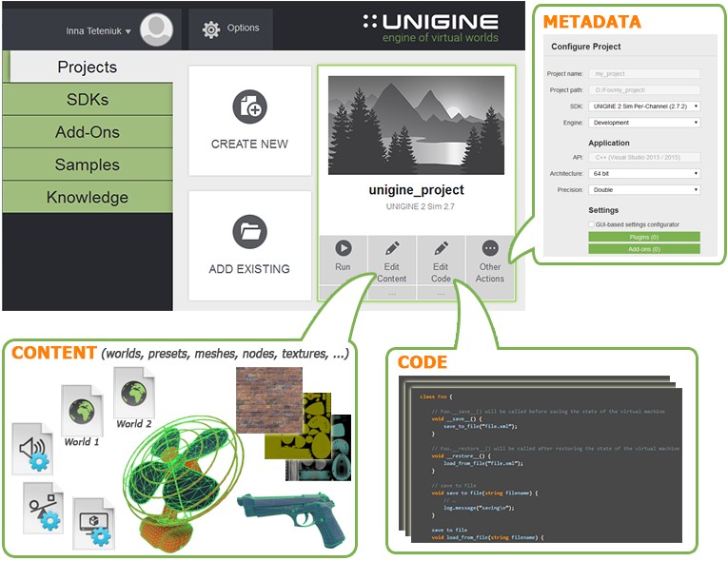Open the Architecture dropdown
This screenshot has width=728, height=561.
[x=644, y=173]
